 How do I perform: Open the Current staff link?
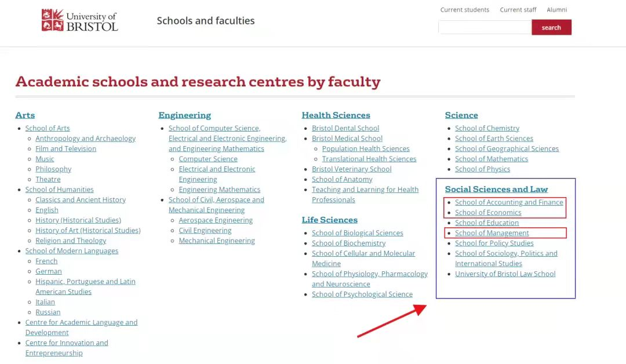pyautogui.click(x=518, y=10)
